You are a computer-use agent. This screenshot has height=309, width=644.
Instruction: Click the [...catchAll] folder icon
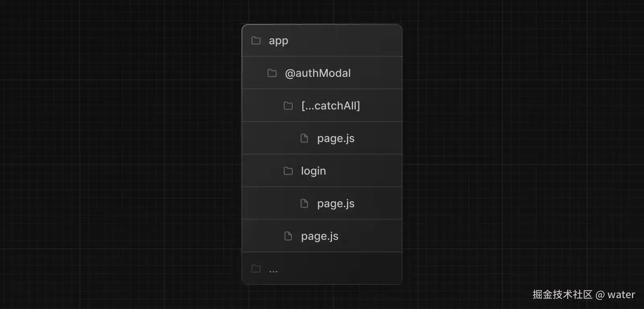click(x=288, y=106)
